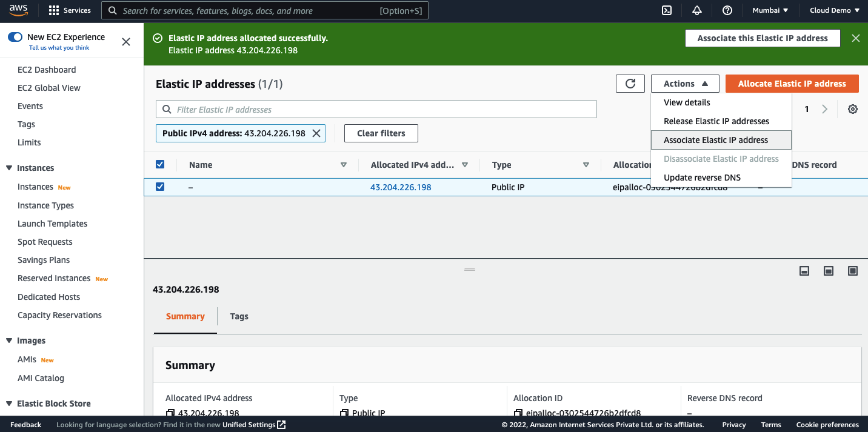Image resolution: width=868 pixels, height=432 pixels.
Task: Open AMI Catalog in sidebar
Action: click(41, 378)
